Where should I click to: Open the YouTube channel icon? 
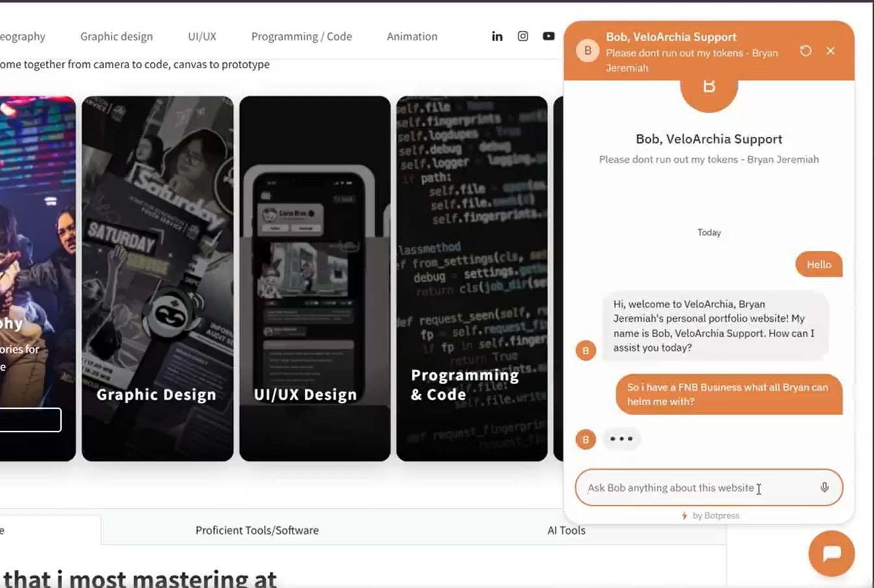tap(549, 36)
